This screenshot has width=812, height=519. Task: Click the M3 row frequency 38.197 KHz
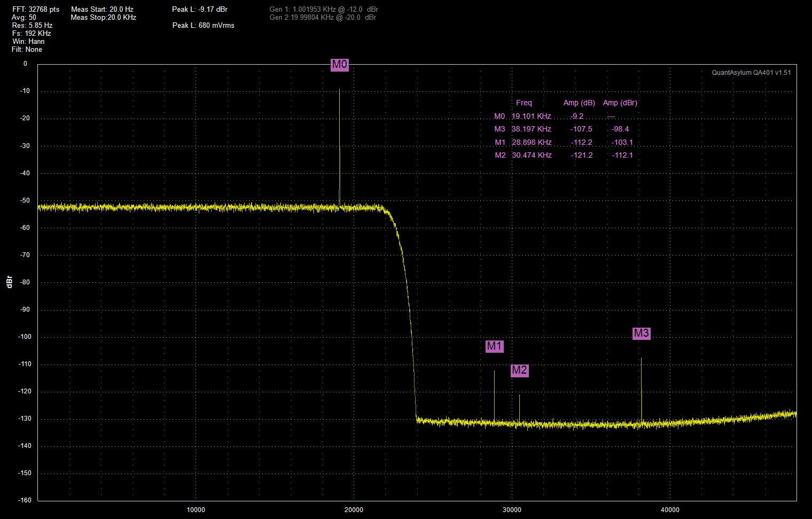(532, 129)
